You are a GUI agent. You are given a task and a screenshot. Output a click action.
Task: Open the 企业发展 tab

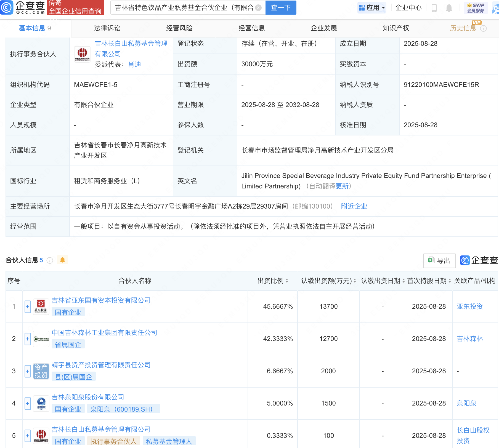[x=324, y=28]
